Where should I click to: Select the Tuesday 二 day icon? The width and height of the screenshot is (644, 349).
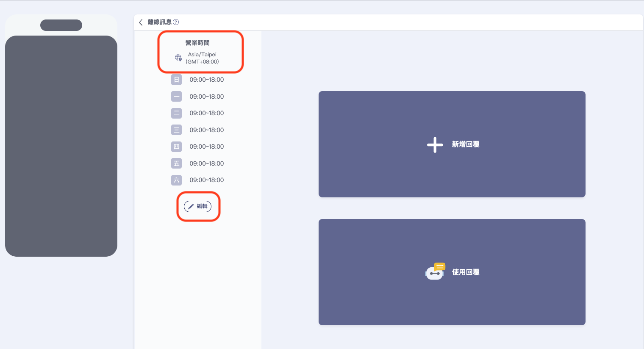pyautogui.click(x=176, y=113)
